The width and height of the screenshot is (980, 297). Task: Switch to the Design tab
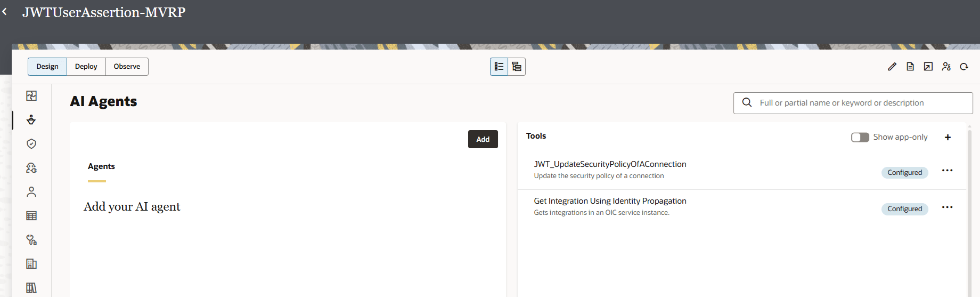tap(47, 67)
